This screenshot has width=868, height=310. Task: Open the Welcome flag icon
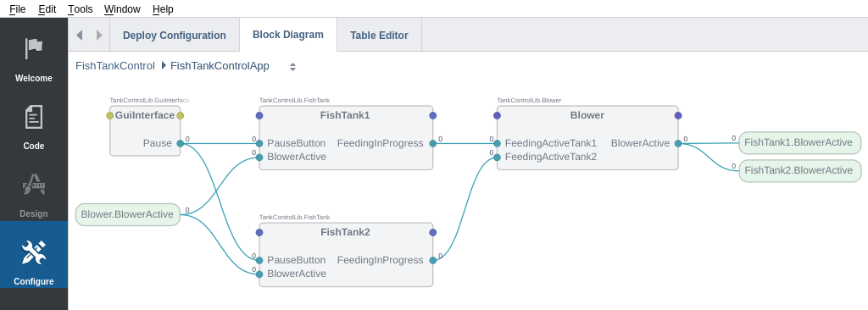[34, 49]
